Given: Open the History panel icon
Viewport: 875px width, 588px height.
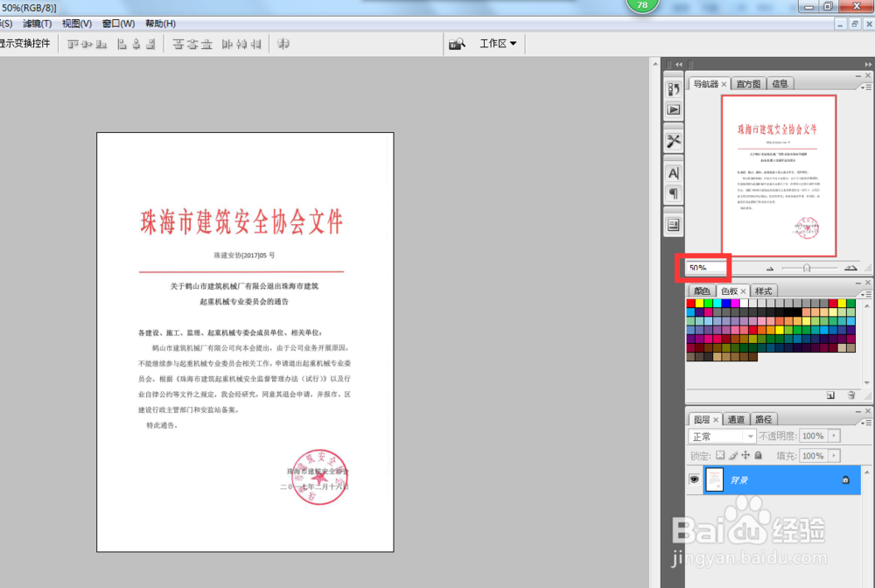Looking at the screenshot, I should point(674,89).
